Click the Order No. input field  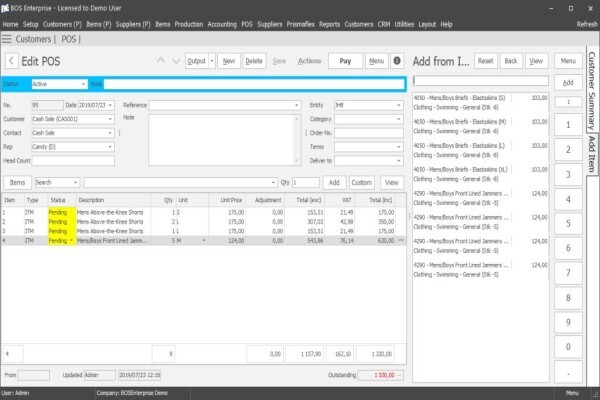pyautogui.click(x=368, y=133)
